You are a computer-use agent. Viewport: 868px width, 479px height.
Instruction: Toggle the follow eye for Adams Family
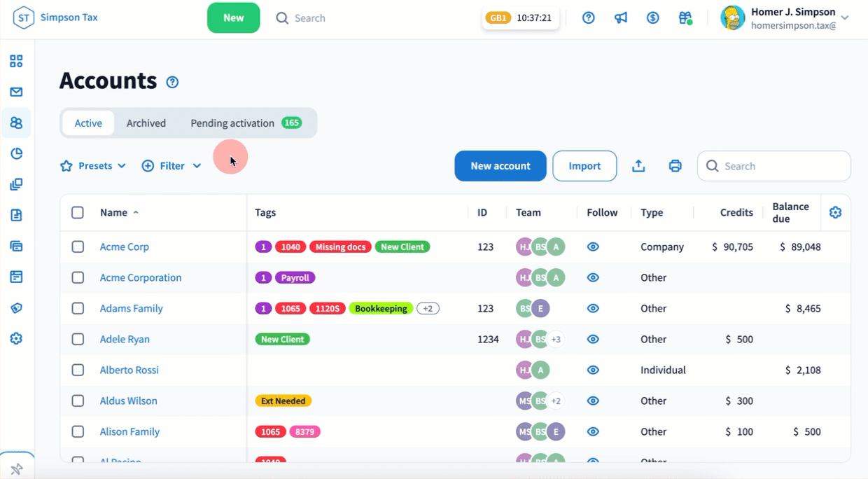click(x=593, y=308)
